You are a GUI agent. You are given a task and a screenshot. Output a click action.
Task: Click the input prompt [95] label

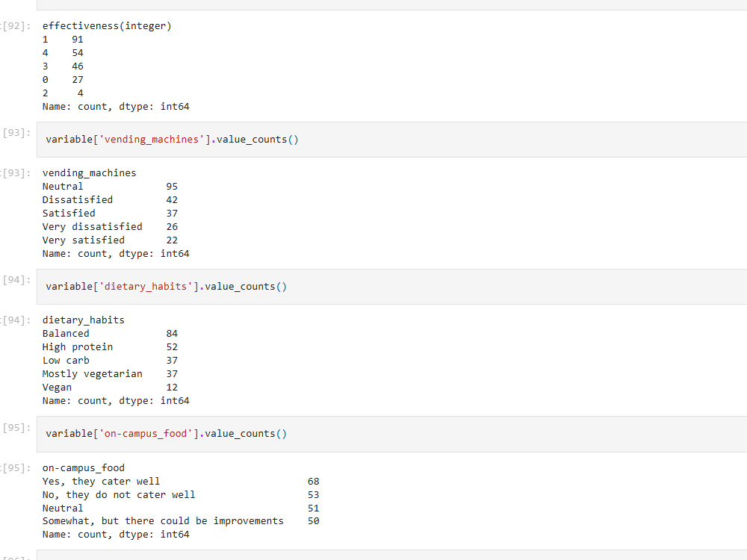16,428
